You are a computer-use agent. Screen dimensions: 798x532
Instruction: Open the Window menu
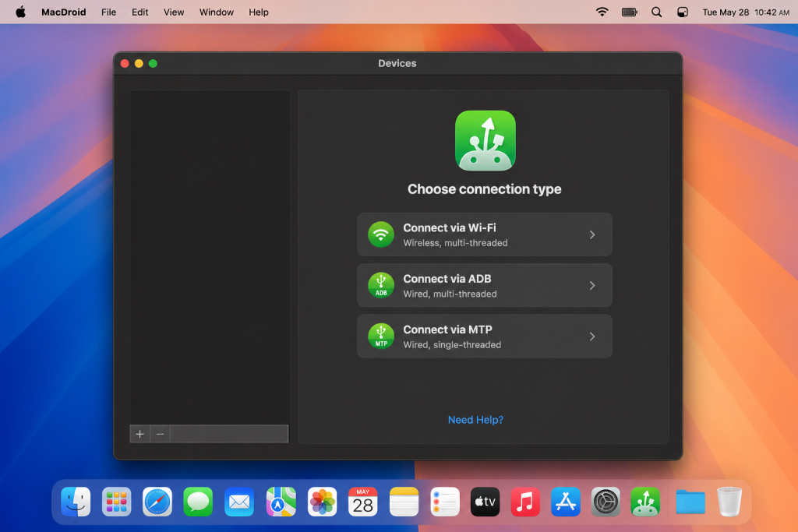[x=217, y=12]
